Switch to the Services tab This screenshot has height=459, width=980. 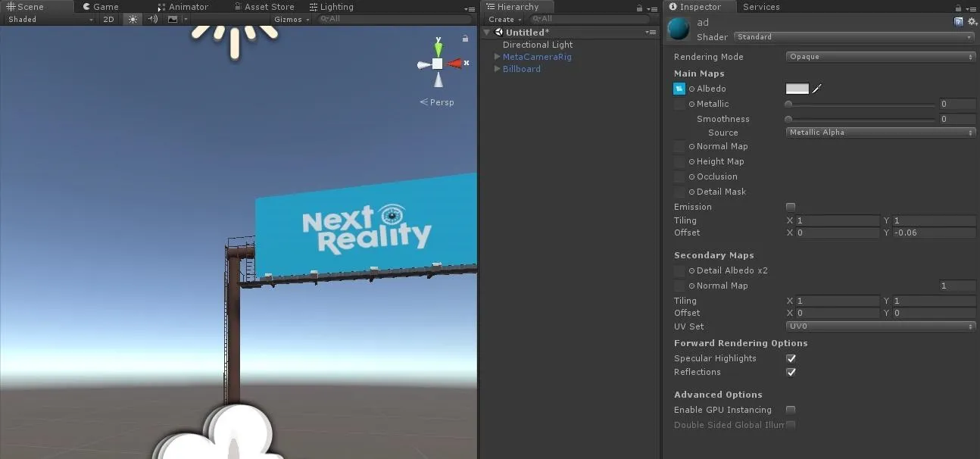761,7
